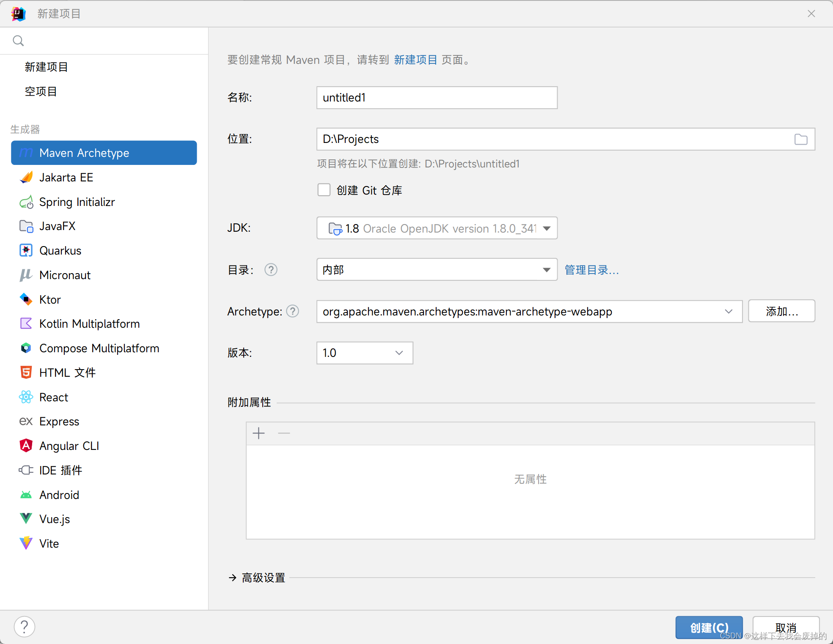Select the JavaFX generator

(x=57, y=226)
